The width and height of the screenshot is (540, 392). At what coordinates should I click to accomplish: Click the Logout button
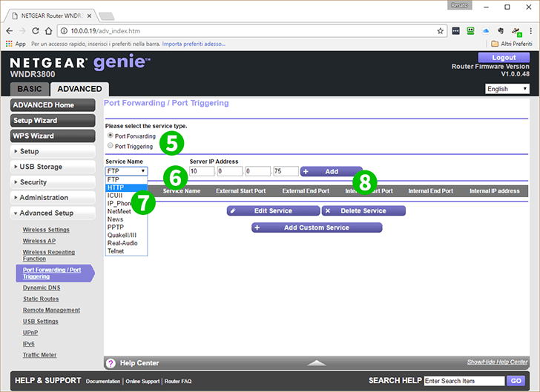tap(504, 58)
